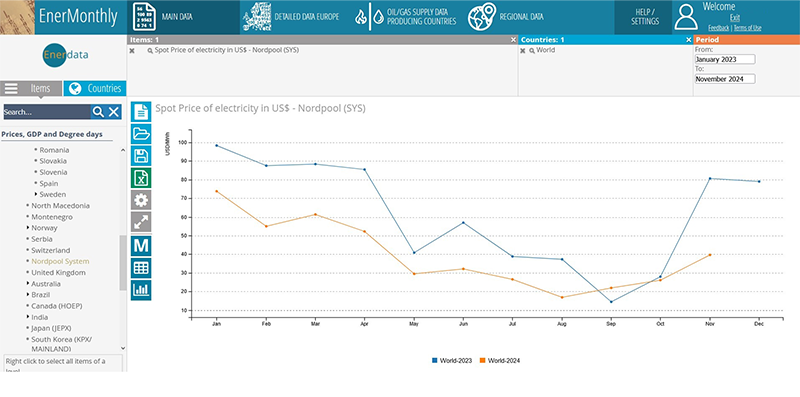Click Help / Settings button
Viewport: 800px width, 397px height.
[645, 17]
